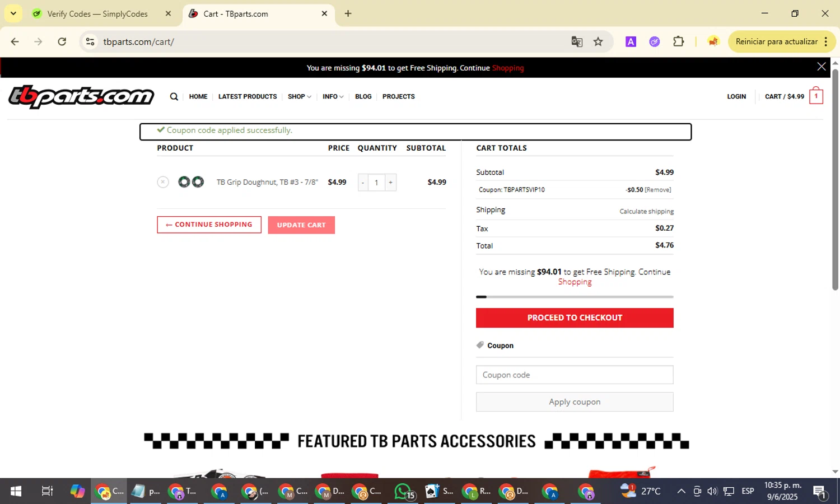Open the TB Grip Doughnut product name link
This screenshot has width=840, height=504.
coord(267,182)
